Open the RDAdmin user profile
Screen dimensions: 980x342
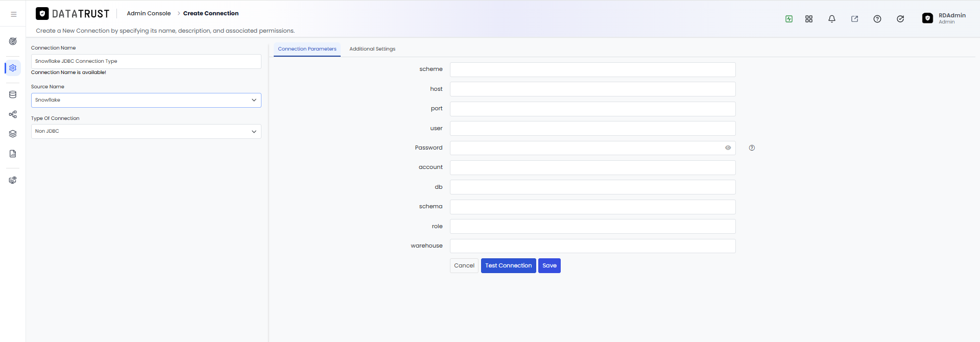tap(944, 18)
